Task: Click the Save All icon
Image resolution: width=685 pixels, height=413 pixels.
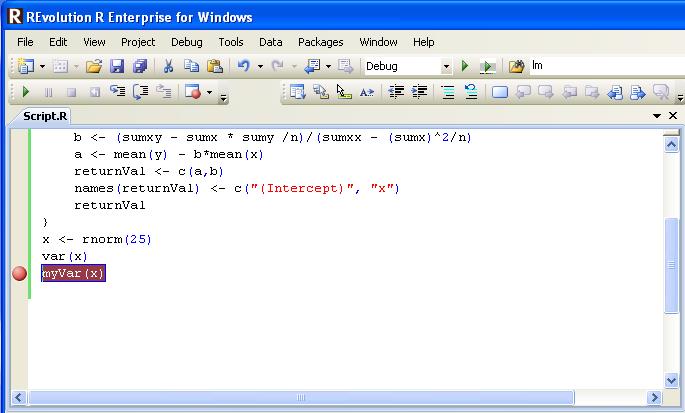Action: (x=140, y=66)
